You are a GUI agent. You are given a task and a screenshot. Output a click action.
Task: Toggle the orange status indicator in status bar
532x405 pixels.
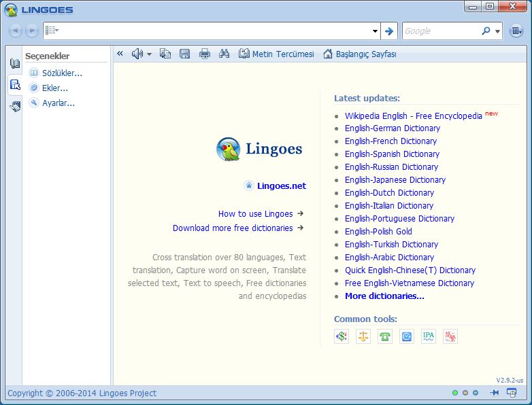tap(465, 393)
